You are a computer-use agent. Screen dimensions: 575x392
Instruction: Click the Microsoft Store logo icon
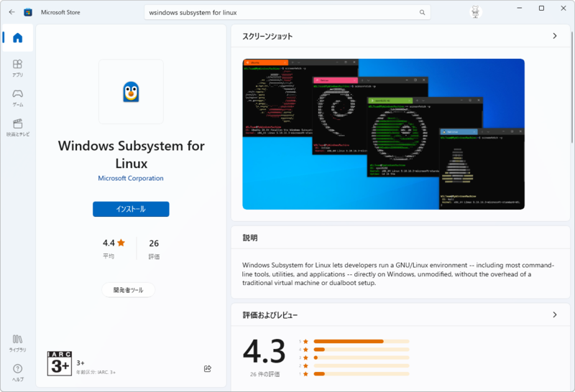pyautogui.click(x=28, y=12)
